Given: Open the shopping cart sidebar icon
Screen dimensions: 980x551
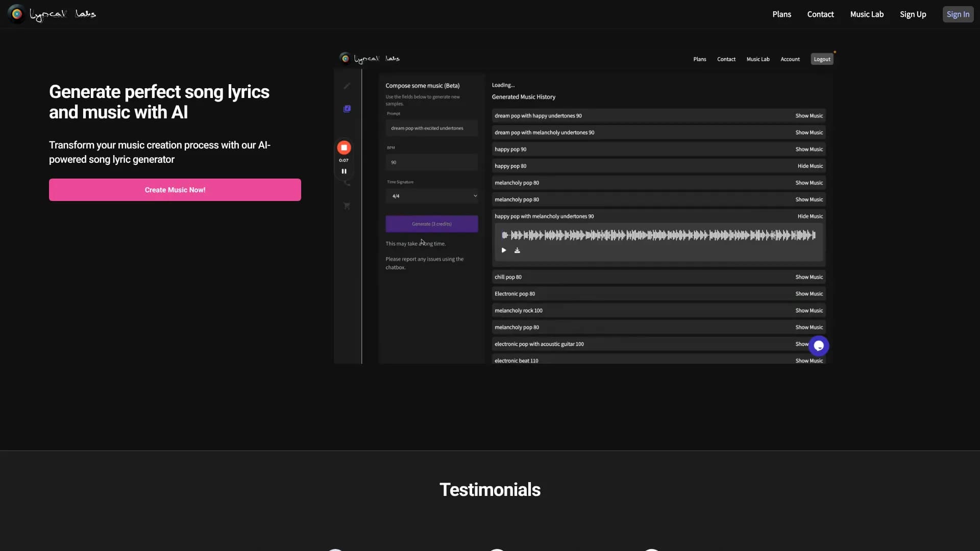Looking at the screenshot, I should 347,206.
